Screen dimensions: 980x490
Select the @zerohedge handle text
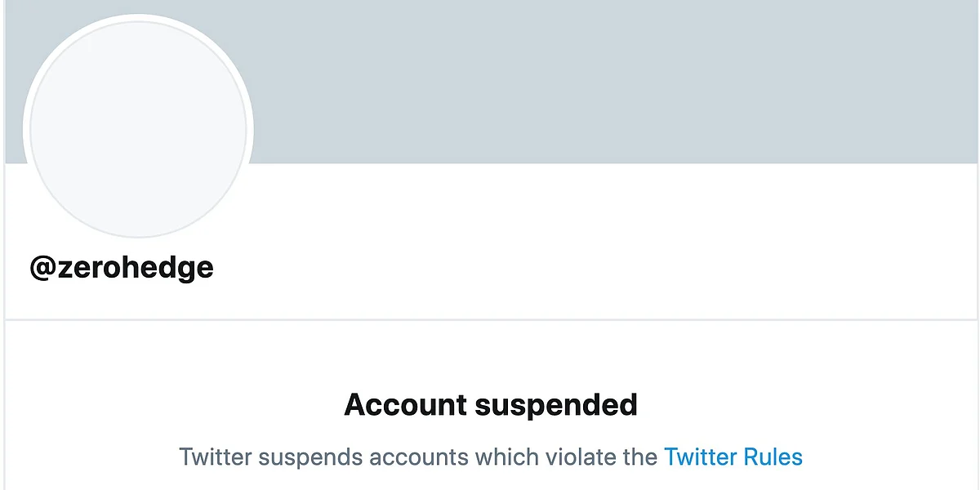tap(122, 268)
